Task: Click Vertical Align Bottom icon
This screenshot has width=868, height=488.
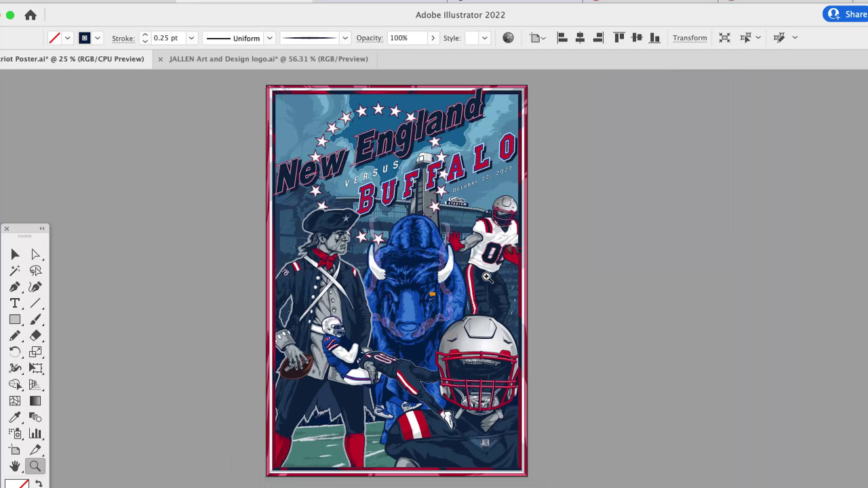Action: 654,38
